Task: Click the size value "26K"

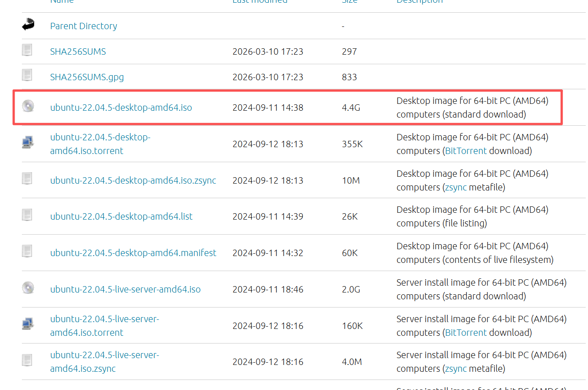Action: point(350,216)
